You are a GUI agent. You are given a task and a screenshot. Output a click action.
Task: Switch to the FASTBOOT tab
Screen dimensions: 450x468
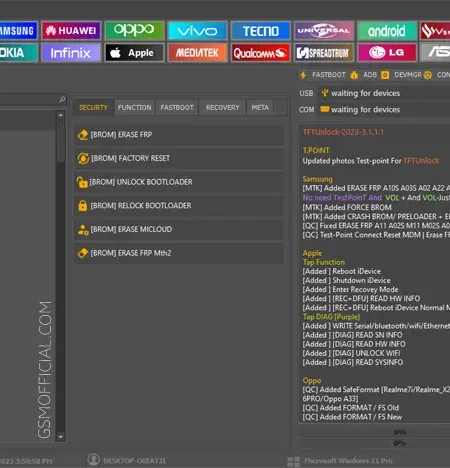click(177, 108)
